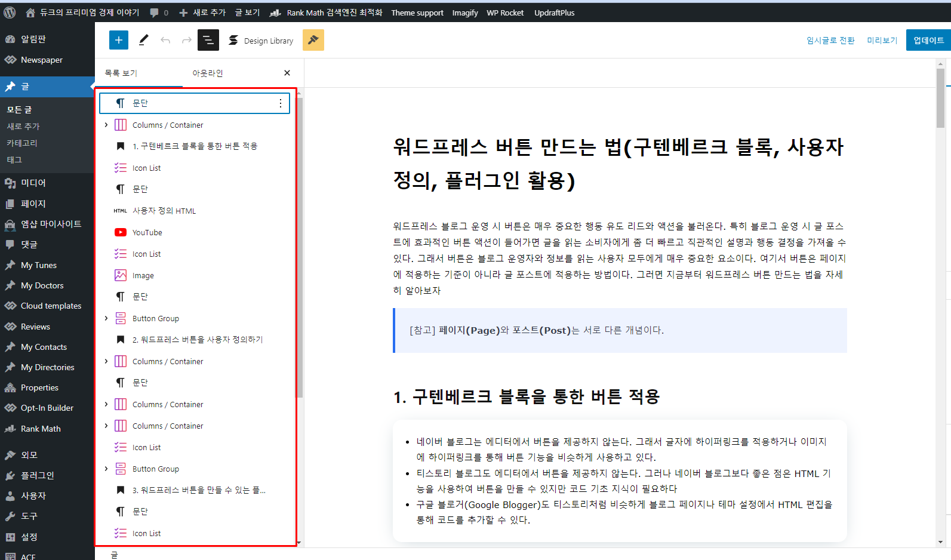Open '새로 추가' in top admin bar
Screen dimensions: 951x560
202,12
